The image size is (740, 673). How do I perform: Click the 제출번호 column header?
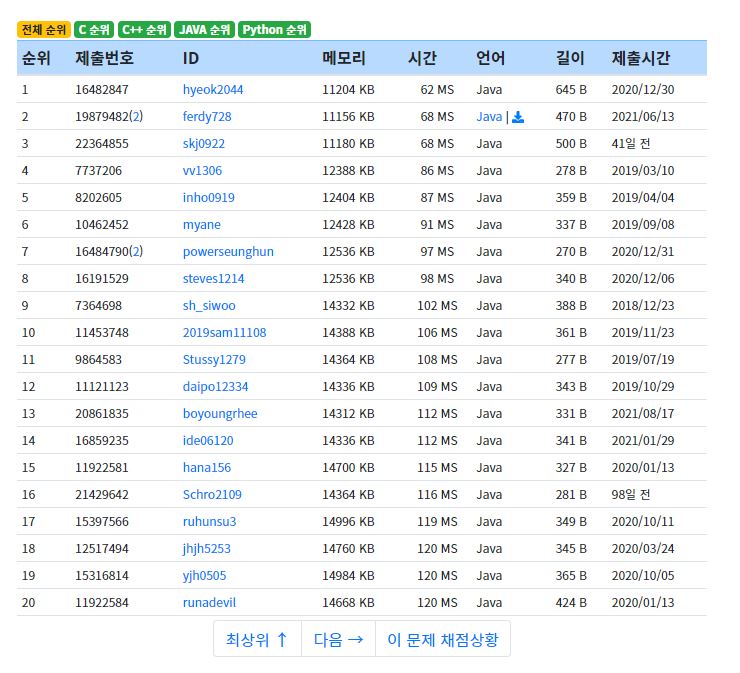104,58
